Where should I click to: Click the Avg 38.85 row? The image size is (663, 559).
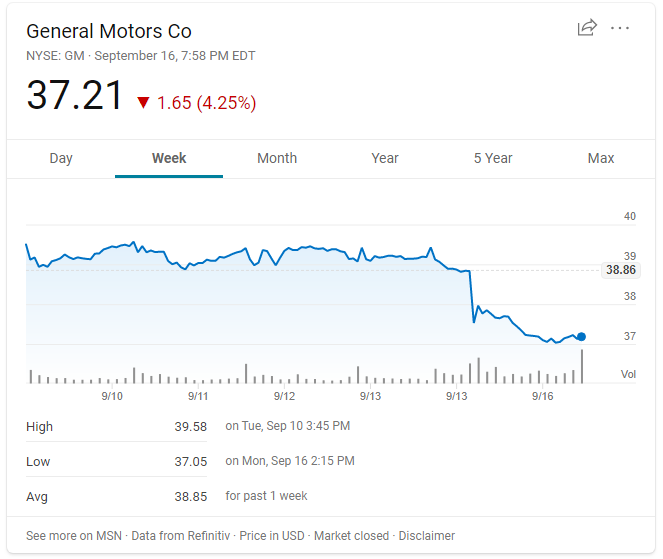116,497
